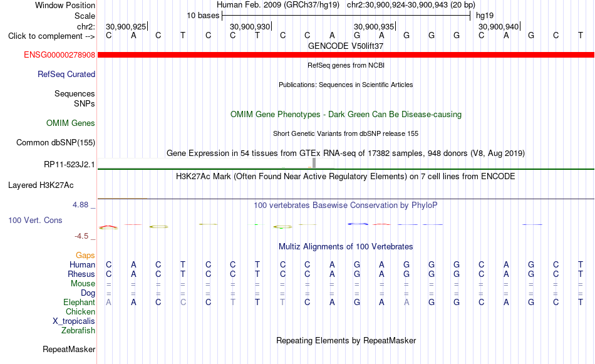Click the Rhesus alignment row label
Viewport: 595px width, 364px height.
[x=81, y=274]
